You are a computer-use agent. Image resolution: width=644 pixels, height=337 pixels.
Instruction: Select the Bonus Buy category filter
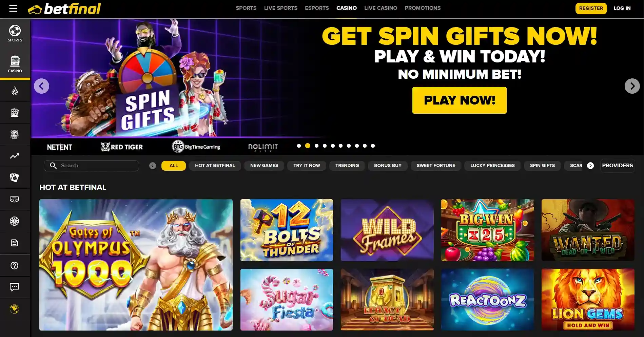pos(388,166)
